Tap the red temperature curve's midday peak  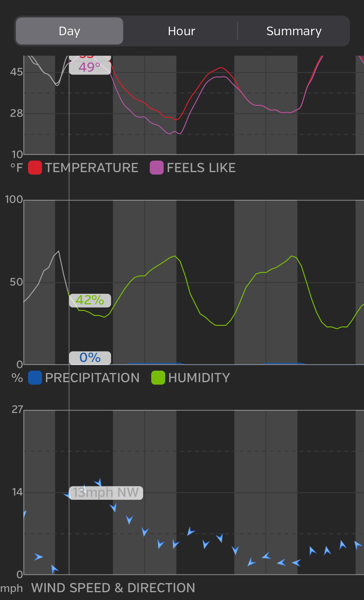(221, 68)
